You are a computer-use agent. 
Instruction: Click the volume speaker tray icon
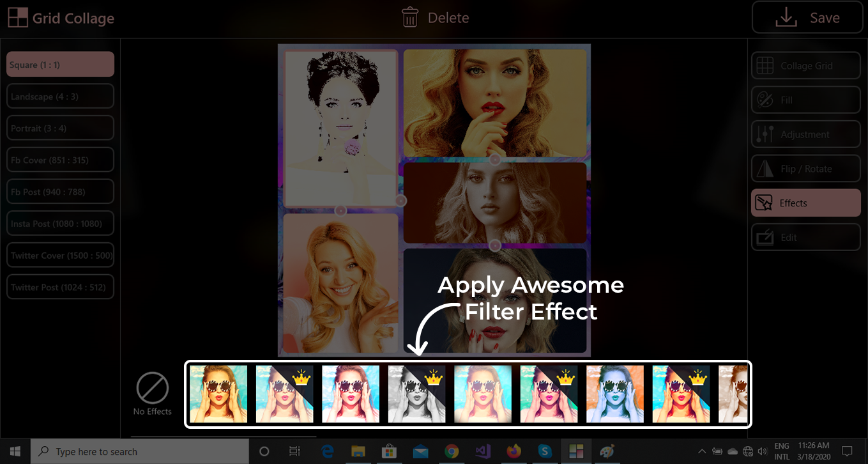762,451
